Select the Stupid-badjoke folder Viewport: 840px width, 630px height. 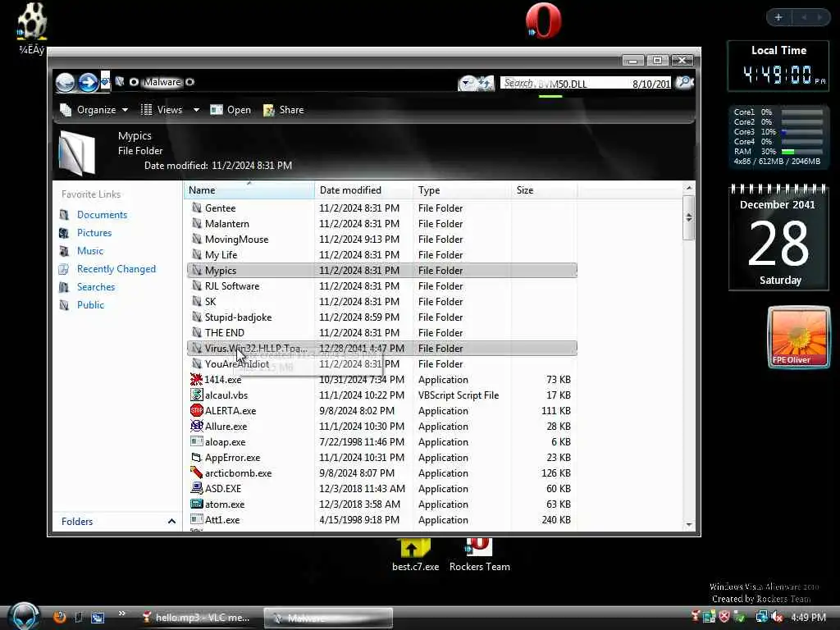coord(382,317)
